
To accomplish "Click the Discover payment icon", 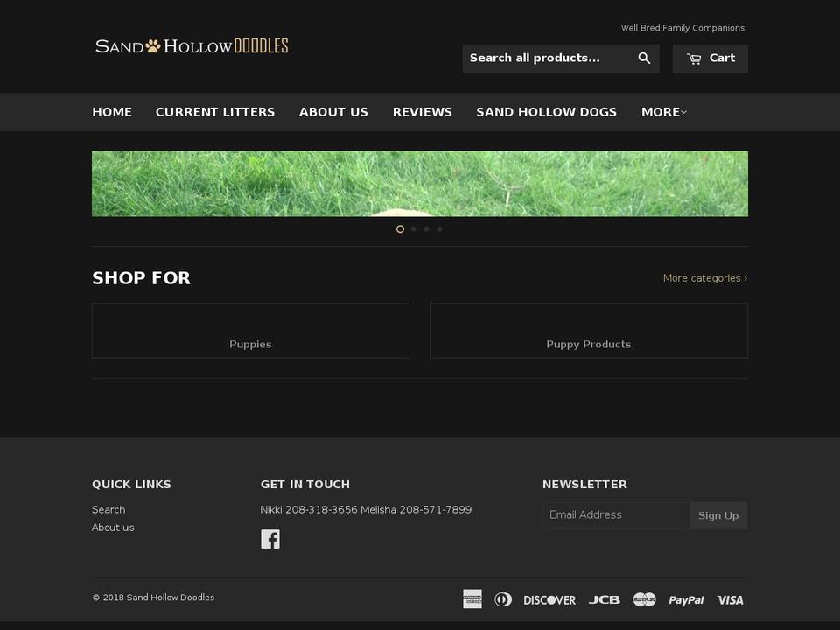I will [x=549, y=600].
